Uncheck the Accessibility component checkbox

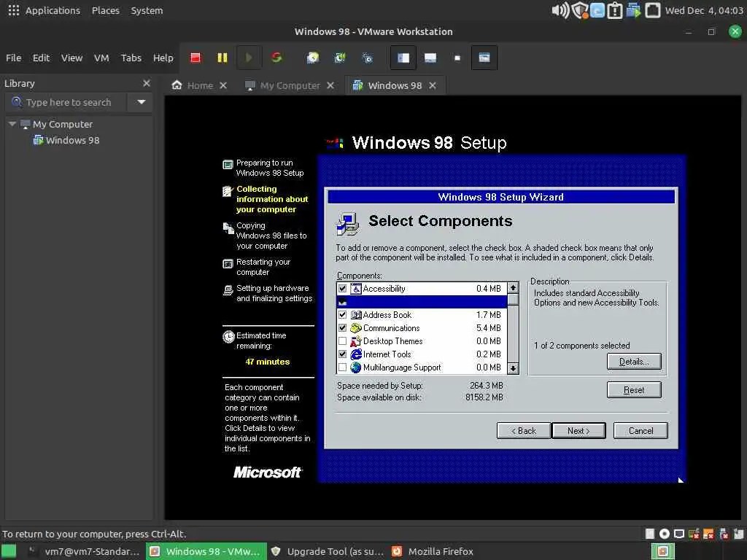click(x=342, y=289)
